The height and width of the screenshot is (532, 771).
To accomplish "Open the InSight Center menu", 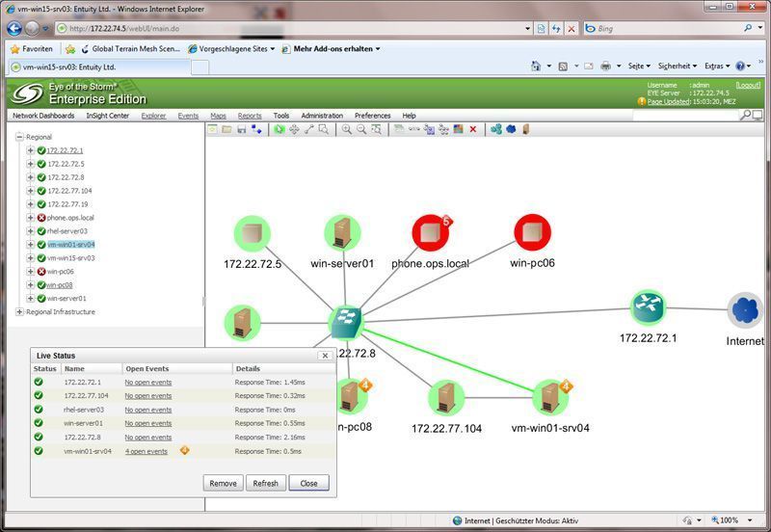I will [108, 116].
